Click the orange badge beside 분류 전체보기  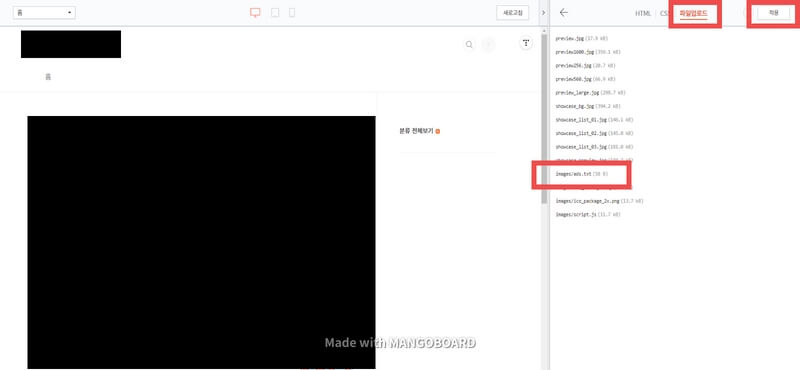[x=438, y=132]
